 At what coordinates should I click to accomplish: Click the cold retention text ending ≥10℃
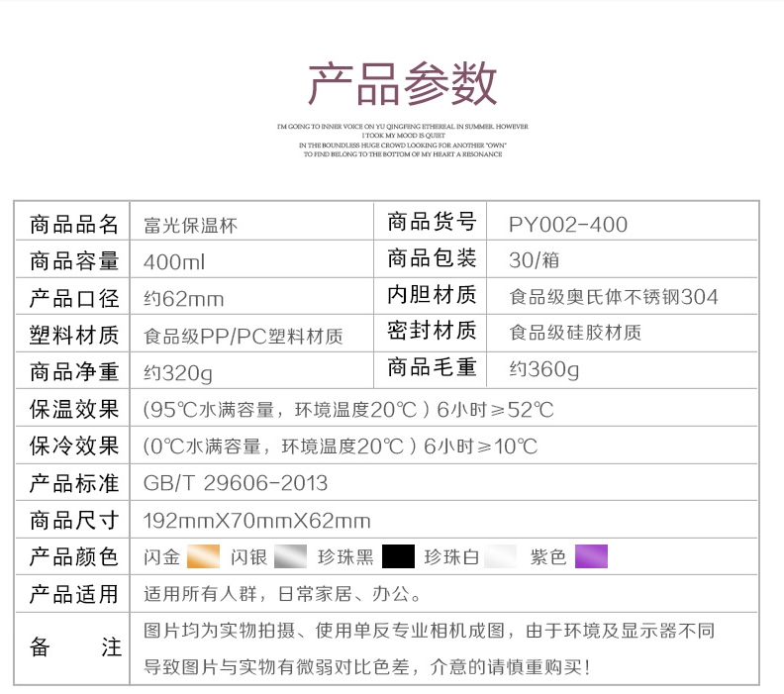click(341, 446)
